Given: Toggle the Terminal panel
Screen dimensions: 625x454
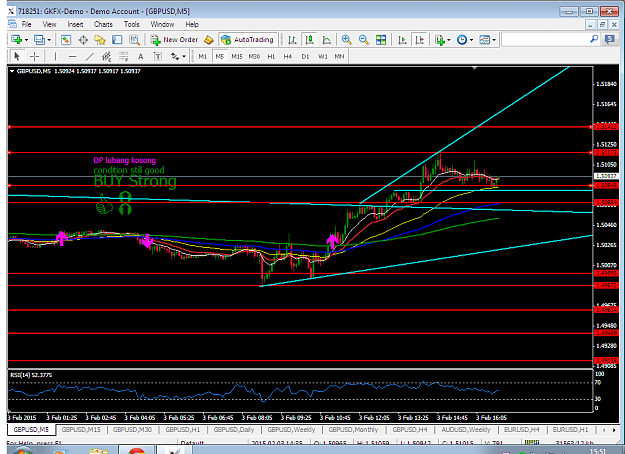Looking at the screenshot, I should point(117,40).
